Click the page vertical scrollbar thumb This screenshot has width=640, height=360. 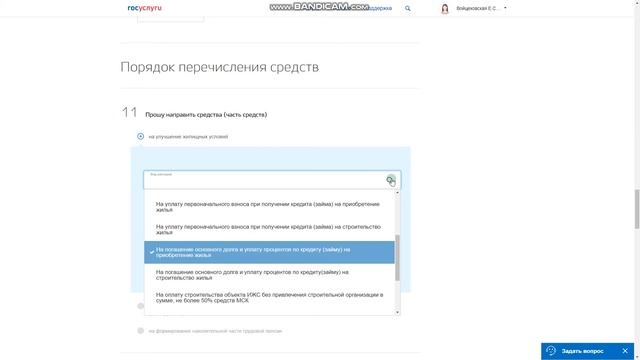(x=637, y=209)
